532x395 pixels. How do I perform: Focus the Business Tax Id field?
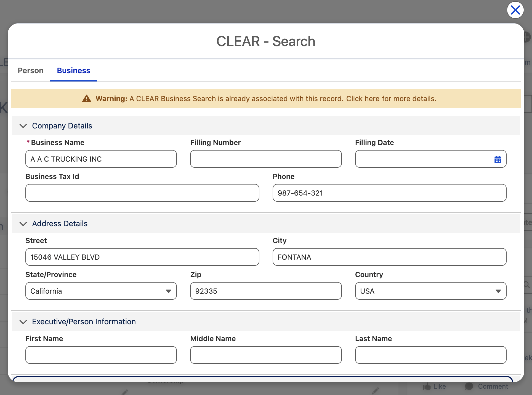(142, 193)
